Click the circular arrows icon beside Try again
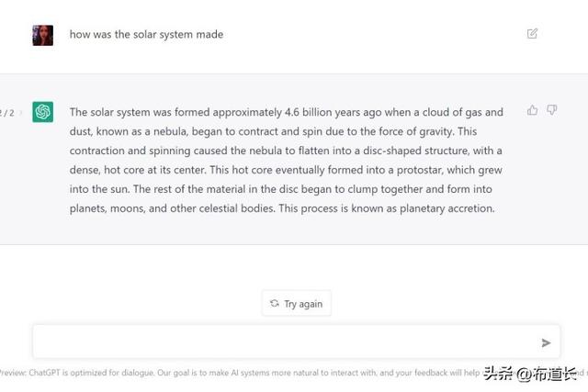Screen dimensions: 588x392 tap(274, 304)
